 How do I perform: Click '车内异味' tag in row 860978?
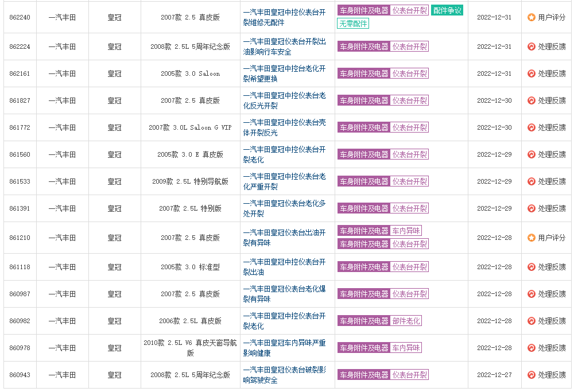point(406,348)
